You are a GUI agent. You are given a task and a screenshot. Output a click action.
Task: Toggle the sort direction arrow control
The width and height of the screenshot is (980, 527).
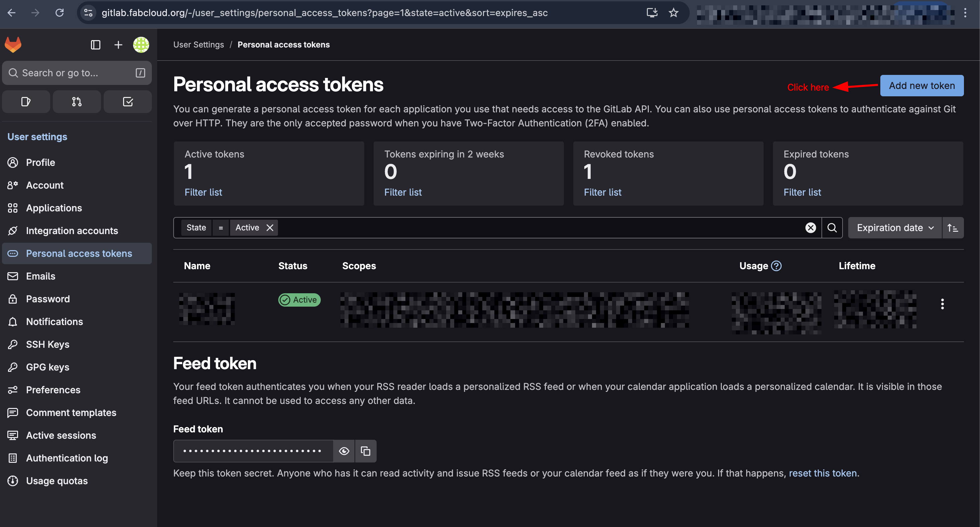click(x=953, y=227)
